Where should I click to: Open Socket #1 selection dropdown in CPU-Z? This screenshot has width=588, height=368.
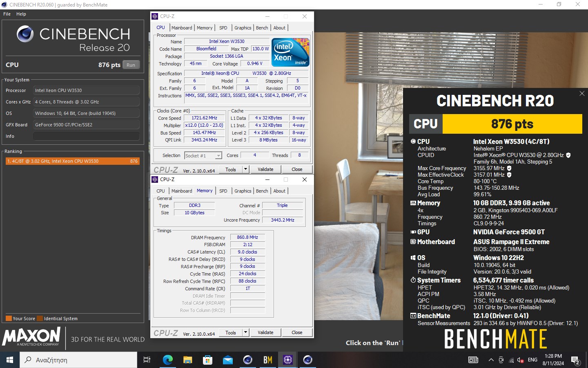218,155
